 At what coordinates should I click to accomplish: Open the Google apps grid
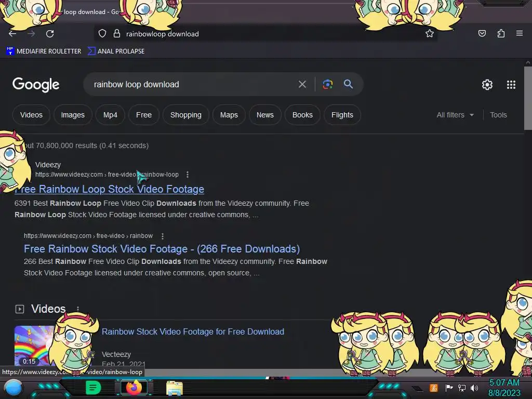[511, 85]
